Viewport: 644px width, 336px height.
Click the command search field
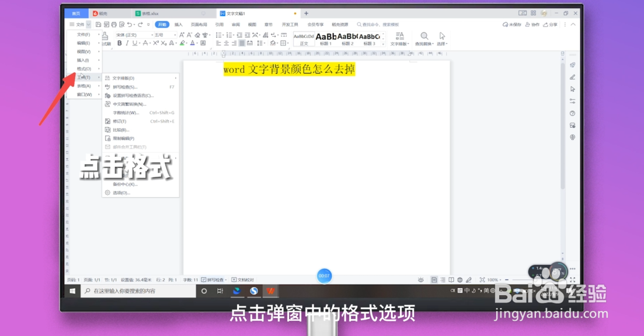[x=378, y=24]
